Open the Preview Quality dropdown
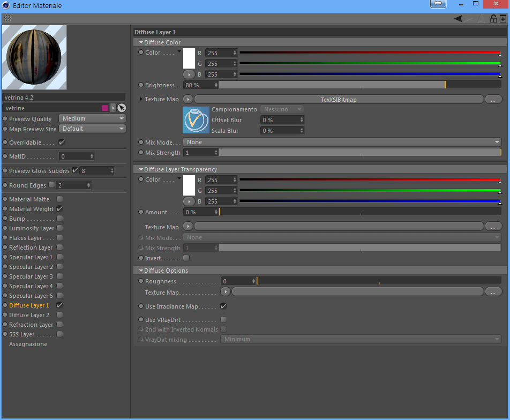510x420 pixels. 92,118
